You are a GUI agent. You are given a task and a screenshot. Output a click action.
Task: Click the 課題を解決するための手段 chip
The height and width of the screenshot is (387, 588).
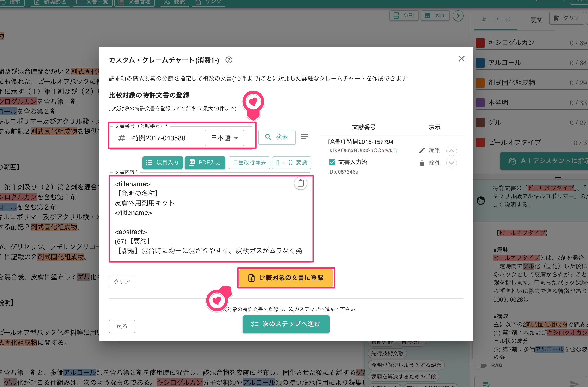click(403, 377)
